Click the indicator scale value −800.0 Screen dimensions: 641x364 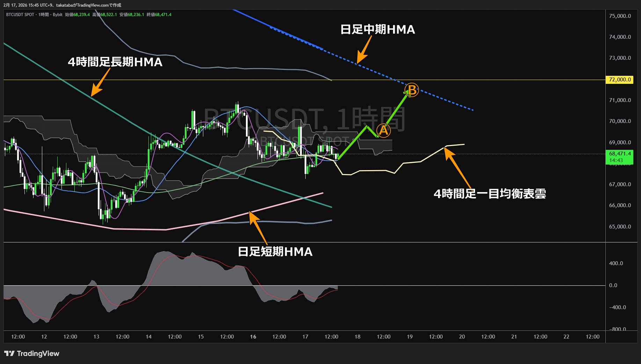coord(618,329)
